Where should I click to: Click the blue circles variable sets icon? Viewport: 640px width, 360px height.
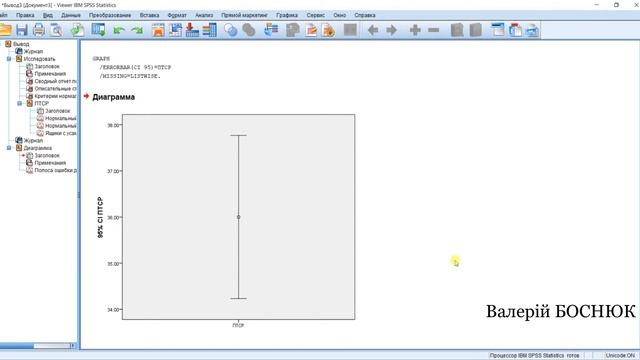pos(231,30)
